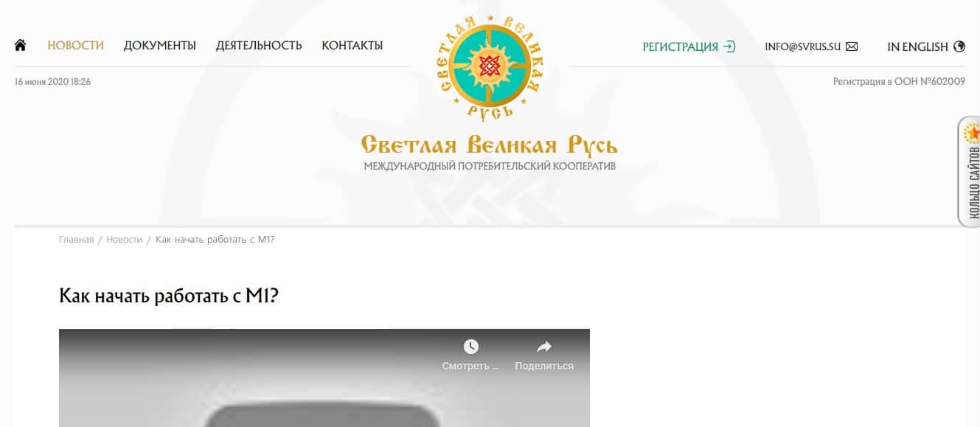Viewport: 980px width, 427px height.
Task: Open the Новости menu item
Action: point(75,46)
